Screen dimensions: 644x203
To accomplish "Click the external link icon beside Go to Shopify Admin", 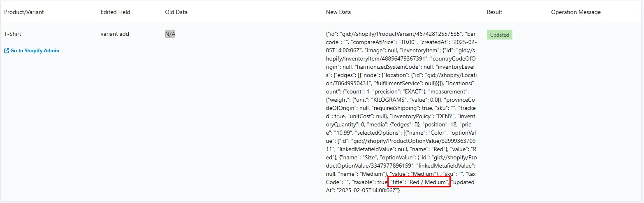I will tap(7, 51).
